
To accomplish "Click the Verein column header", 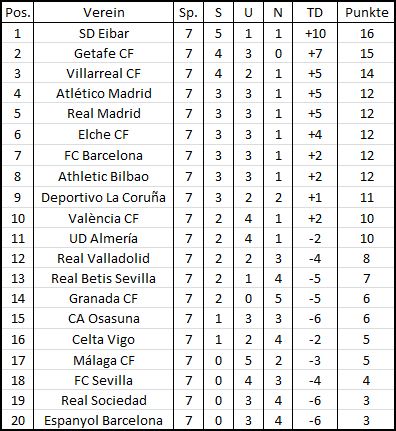I will 103,12.
